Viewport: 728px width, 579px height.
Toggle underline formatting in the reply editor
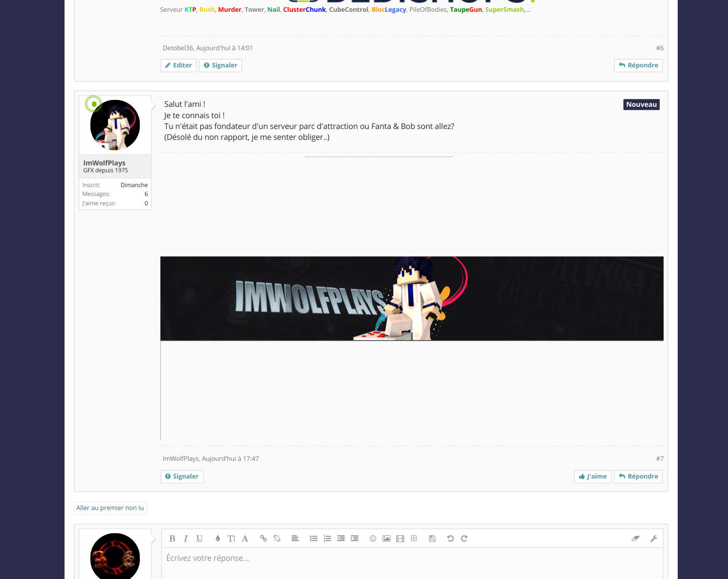(x=199, y=539)
